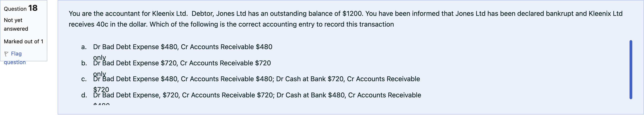Click the word "question" below Flag
Image resolution: width=644 pixels, height=115 pixels.
[x=15, y=62]
